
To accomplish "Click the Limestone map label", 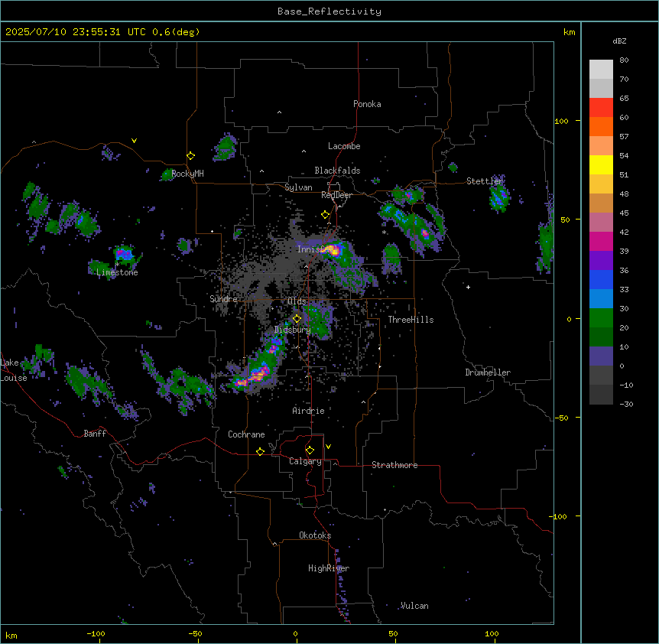I will click(x=117, y=272).
